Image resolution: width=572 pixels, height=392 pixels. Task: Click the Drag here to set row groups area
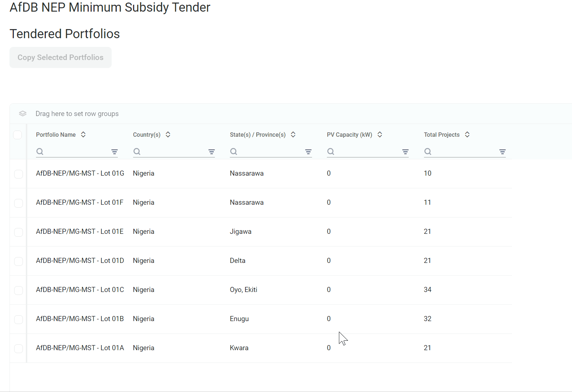[77, 114]
